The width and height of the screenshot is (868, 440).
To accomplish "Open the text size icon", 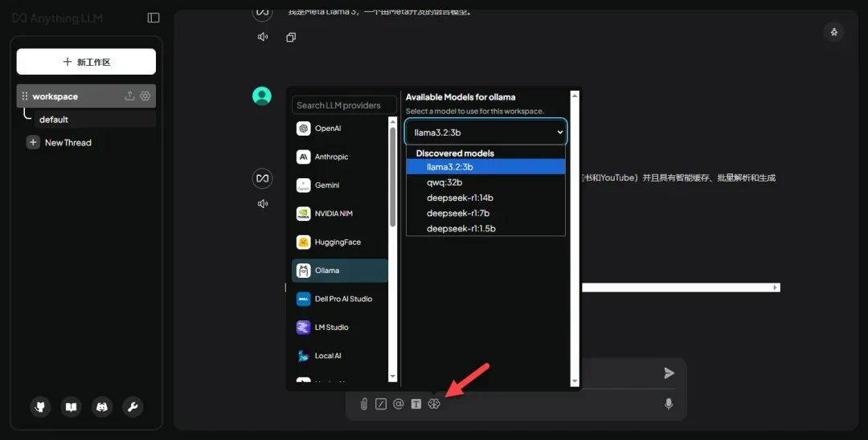I will click(x=416, y=404).
